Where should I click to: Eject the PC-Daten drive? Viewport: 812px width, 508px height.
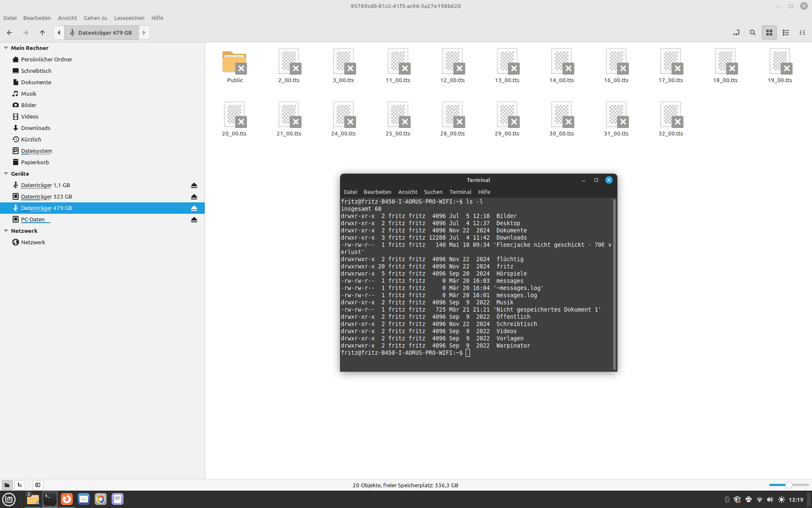pyautogui.click(x=194, y=220)
